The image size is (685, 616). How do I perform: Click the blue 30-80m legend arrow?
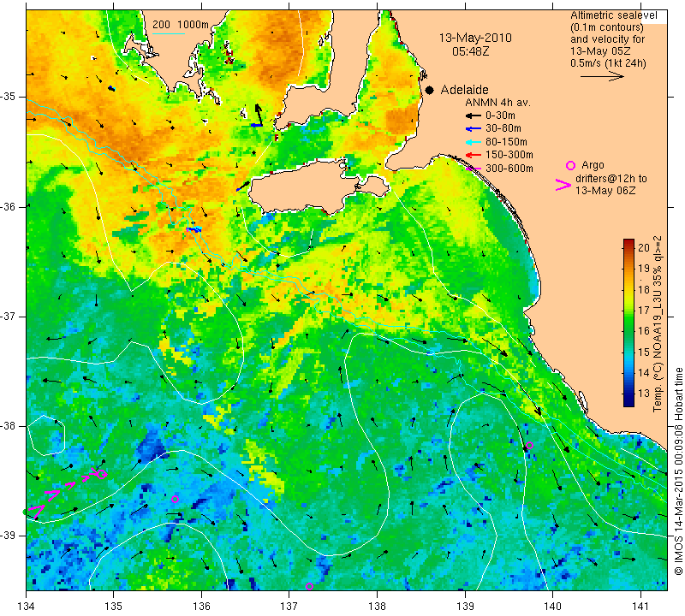pos(474,129)
